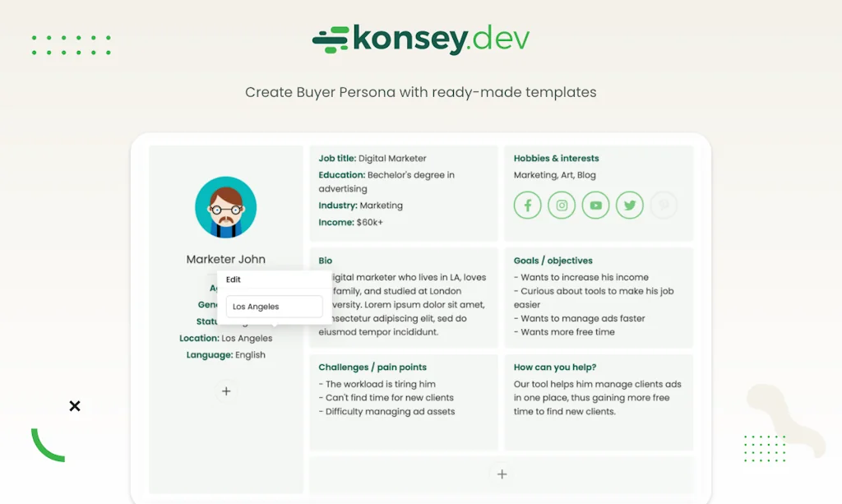Click the plus icon at the card bottom
Image resolution: width=842 pixels, height=504 pixels.
[x=502, y=474]
